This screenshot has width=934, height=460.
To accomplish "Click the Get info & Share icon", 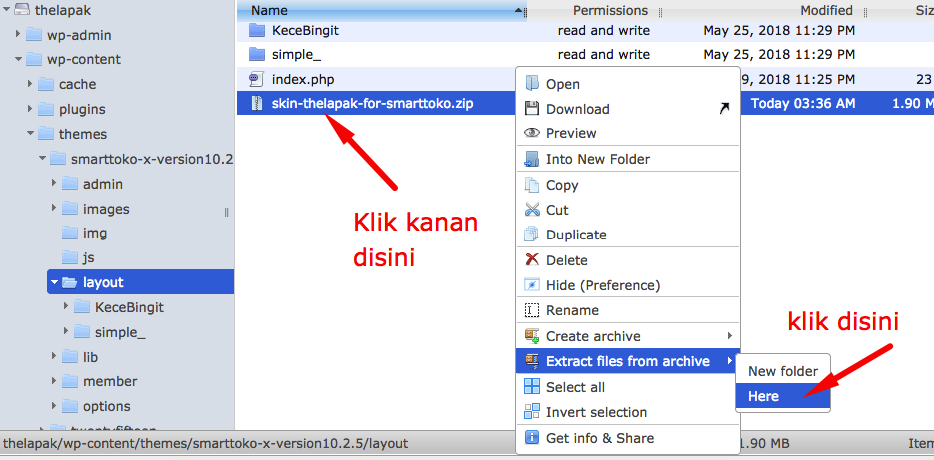I will pos(532,438).
